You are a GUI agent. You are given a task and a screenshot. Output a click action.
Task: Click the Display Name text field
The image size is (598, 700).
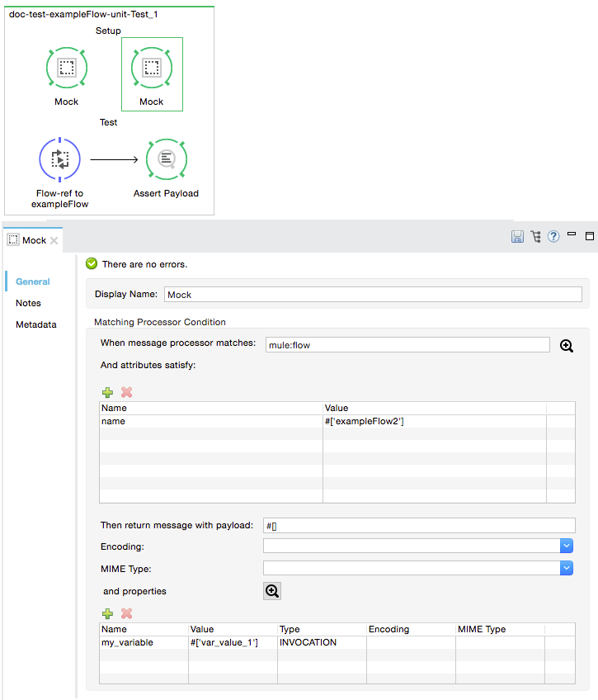(x=373, y=295)
